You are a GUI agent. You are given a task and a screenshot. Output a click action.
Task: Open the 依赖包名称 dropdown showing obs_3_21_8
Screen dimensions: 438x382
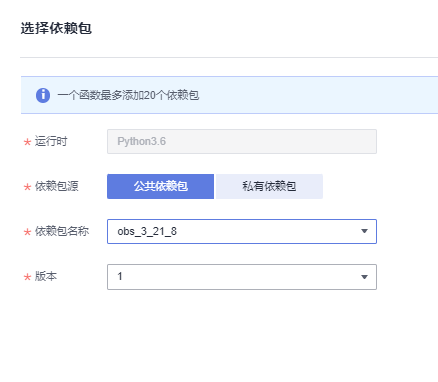coord(242,231)
